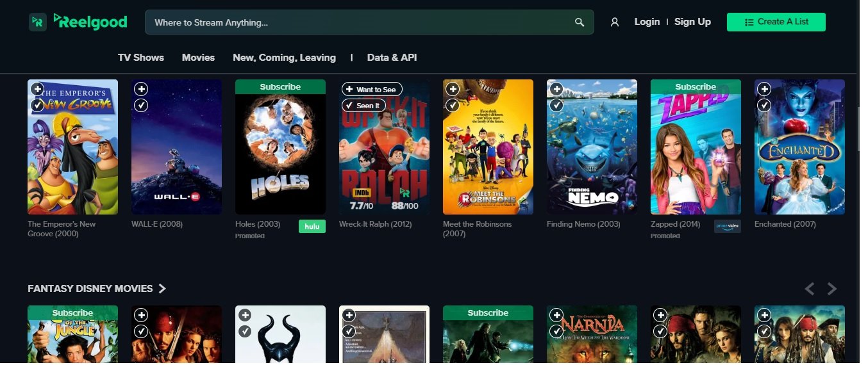
Task: Click the Hulu badge under Holes
Action: (x=312, y=226)
